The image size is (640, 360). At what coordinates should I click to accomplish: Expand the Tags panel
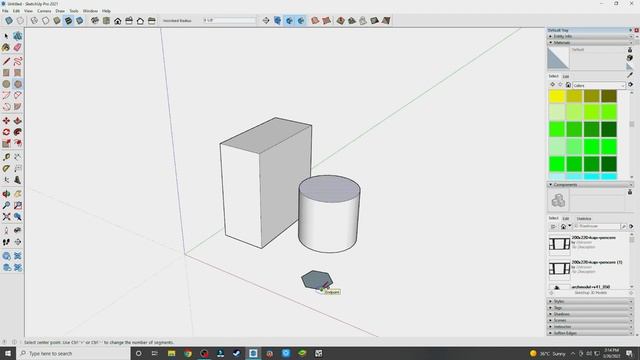point(590,308)
